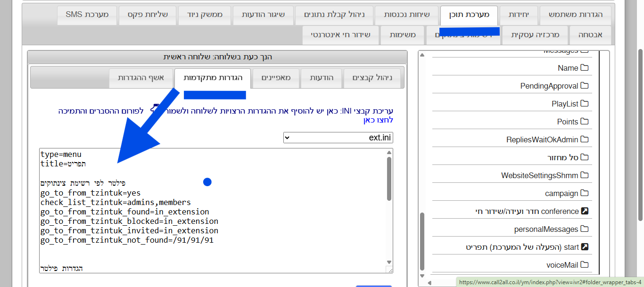Select the מערכת SMS tab
Viewport: 644px width, 287px height.
87,15
